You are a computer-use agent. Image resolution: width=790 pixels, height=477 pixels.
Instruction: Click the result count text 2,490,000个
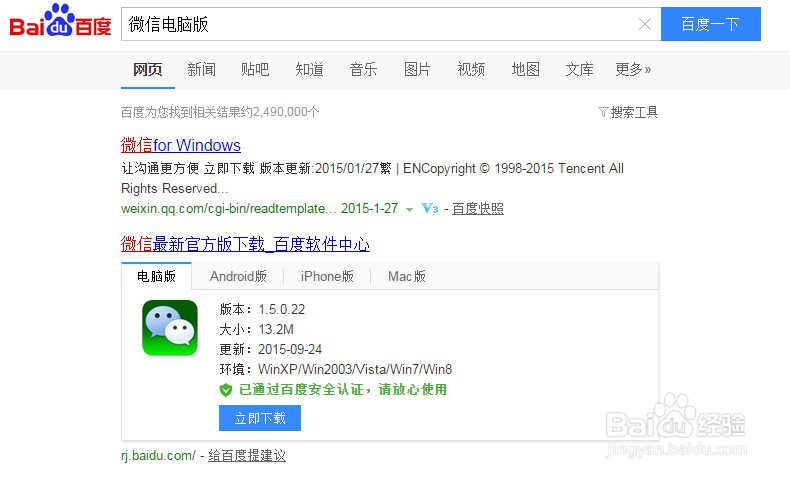(286, 112)
